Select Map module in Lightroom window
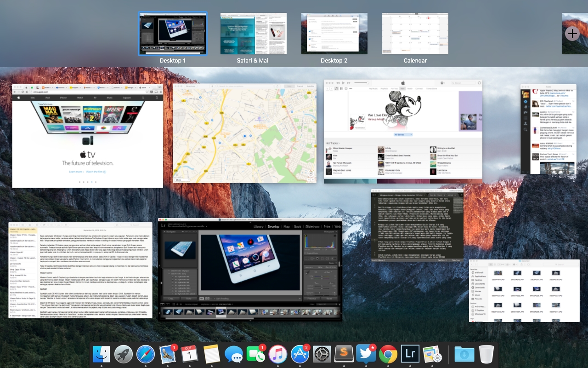Image resolution: width=588 pixels, height=368 pixels. 287,227
